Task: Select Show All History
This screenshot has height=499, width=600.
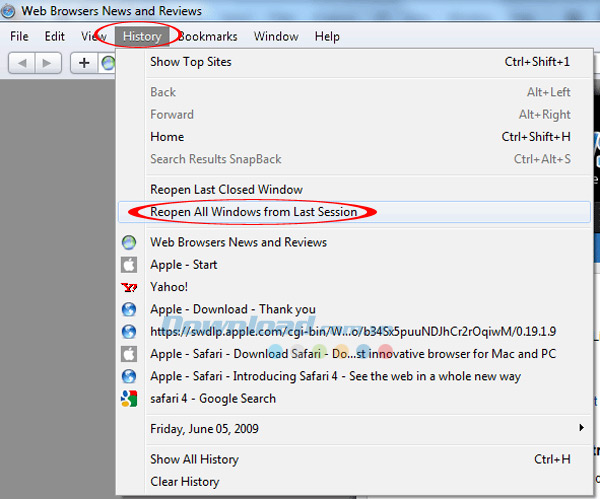Action: 354,459
